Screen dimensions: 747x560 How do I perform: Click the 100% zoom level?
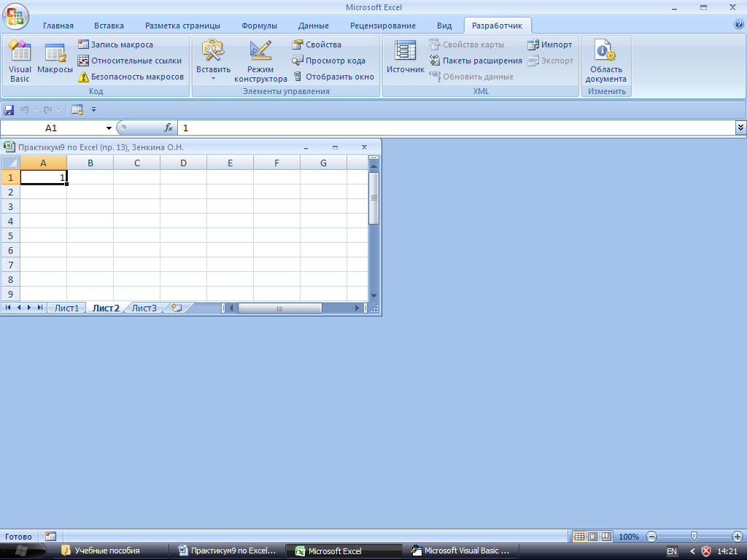(628, 537)
